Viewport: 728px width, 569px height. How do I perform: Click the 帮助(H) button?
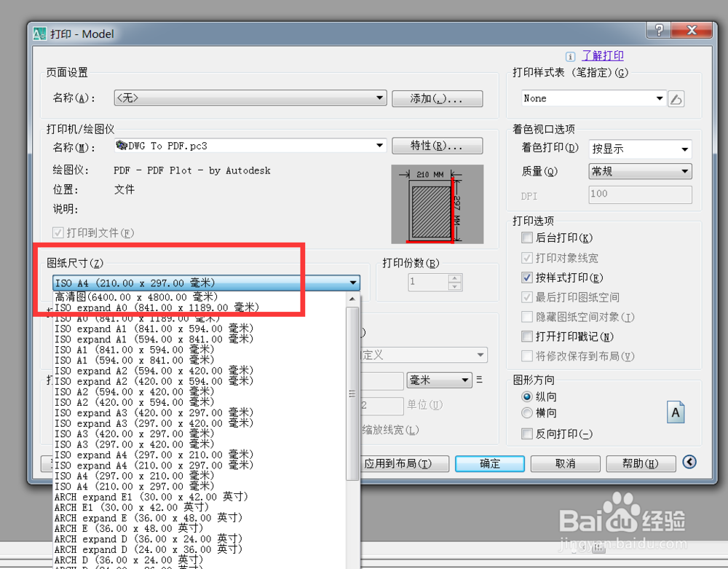click(x=641, y=463)
